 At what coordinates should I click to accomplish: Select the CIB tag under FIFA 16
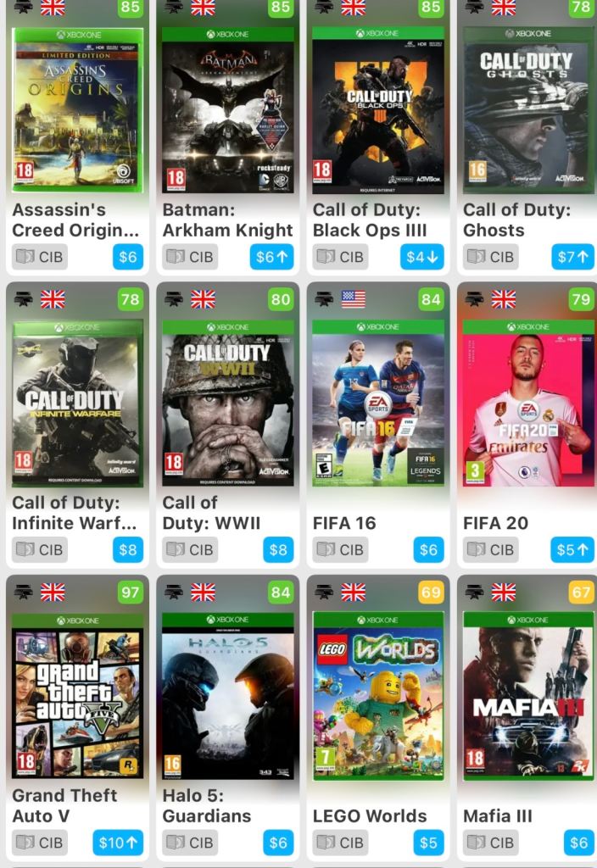point(340,549)
